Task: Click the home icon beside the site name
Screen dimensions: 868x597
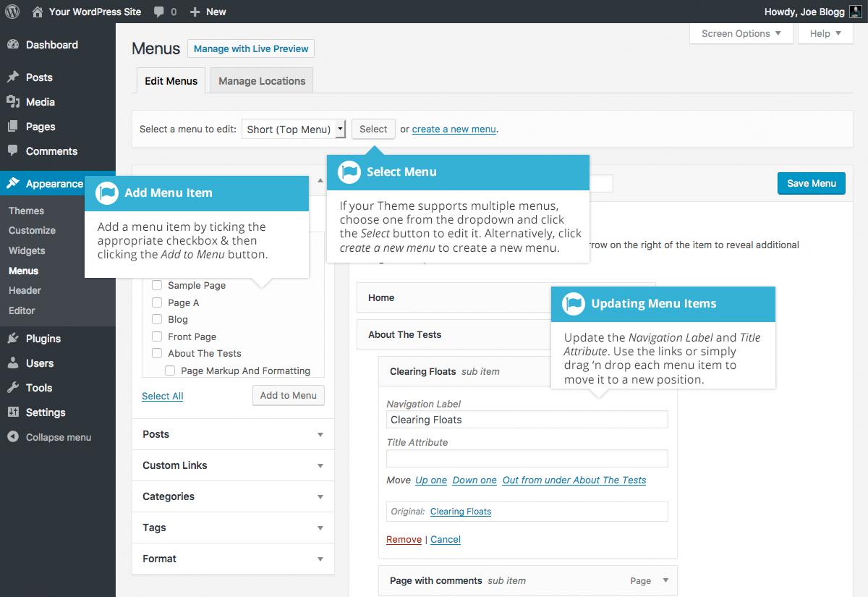Action: 38,12
